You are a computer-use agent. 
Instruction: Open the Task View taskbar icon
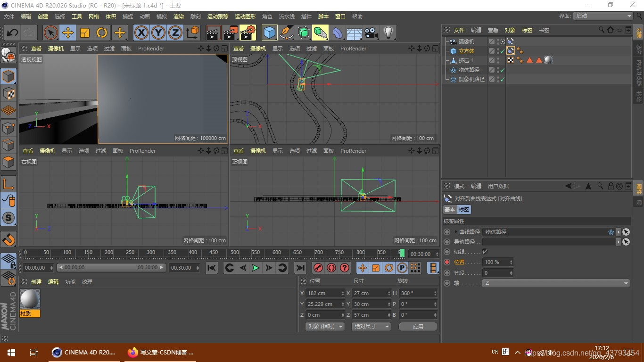[x=33, y=352]
